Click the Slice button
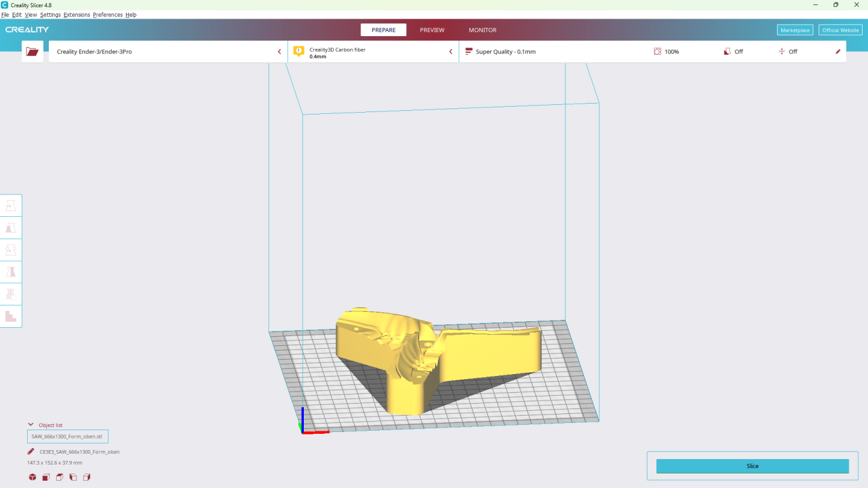Viewport: 868px width, 488px height. [752, 466]
